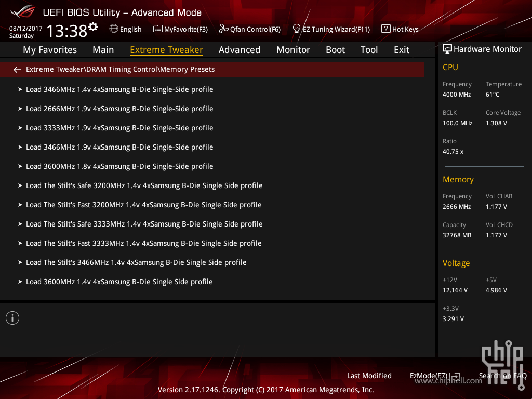532x399 pixels.
Task: Select Load The Stilt's 3466MHz 1.4v profile
Action: tap(136, 262)
